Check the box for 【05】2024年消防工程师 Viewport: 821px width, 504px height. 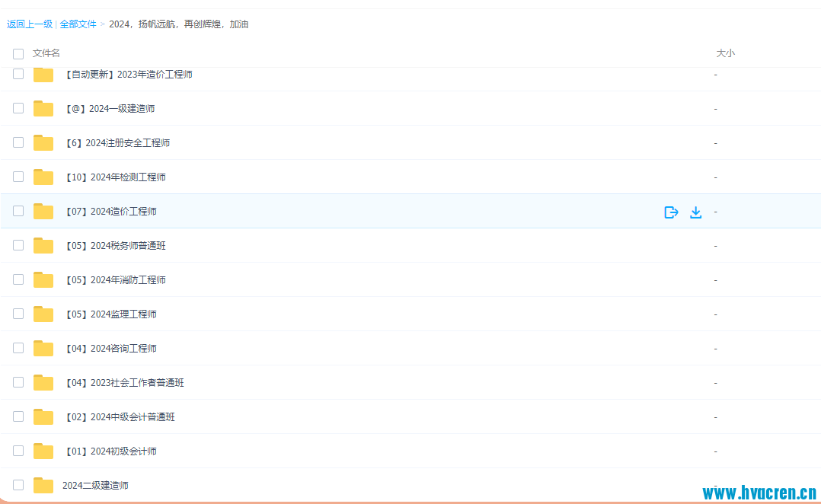(18, 279)
